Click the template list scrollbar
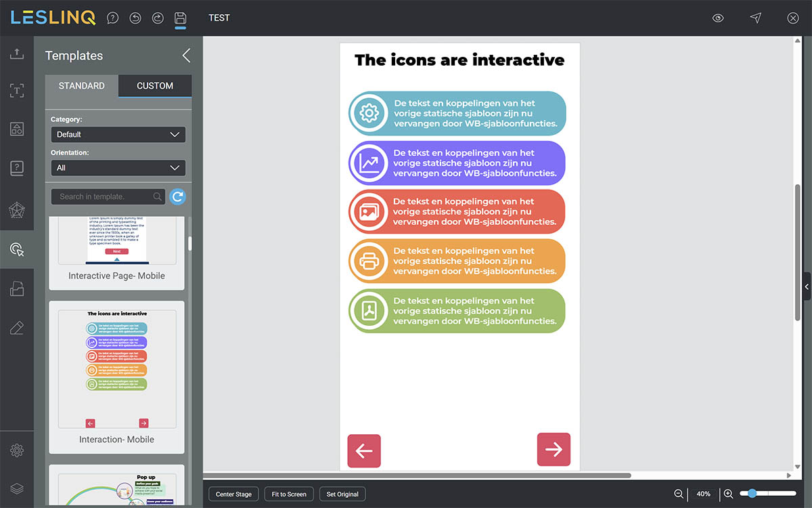Screen dimensions: 812x508 [x=190, y=244]
